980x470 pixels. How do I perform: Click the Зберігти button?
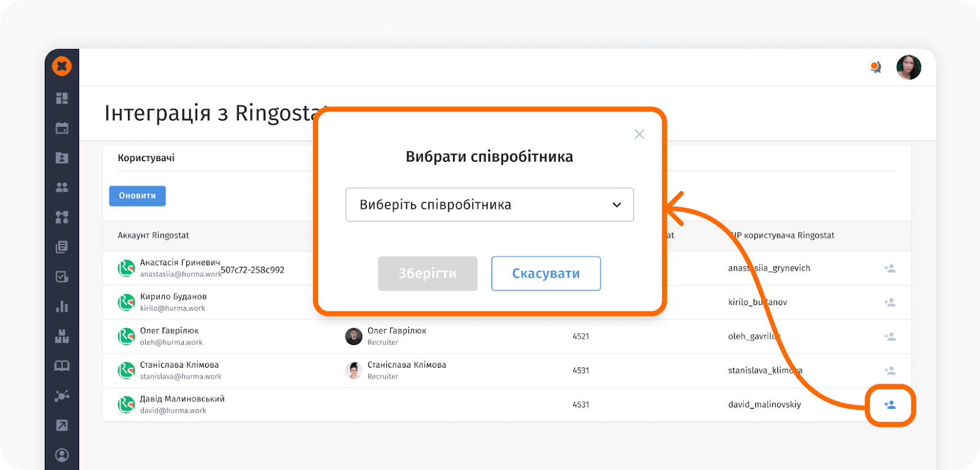pyautogui.click(x=428, y=273)
